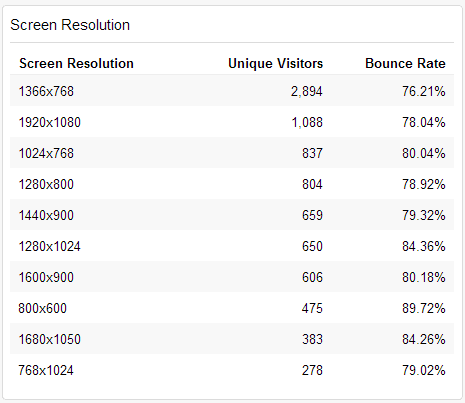Click the Screen Resolution column header
Screen dimensions: 465x403
(76, 63)
